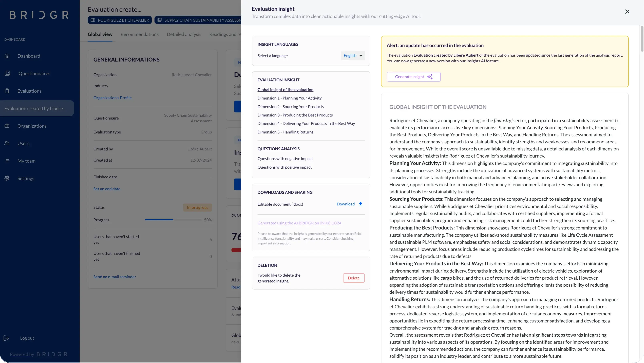Open Dimension 3 - Producing the Best Products
This screenshot has width=644, height=363.
[295, 115]
